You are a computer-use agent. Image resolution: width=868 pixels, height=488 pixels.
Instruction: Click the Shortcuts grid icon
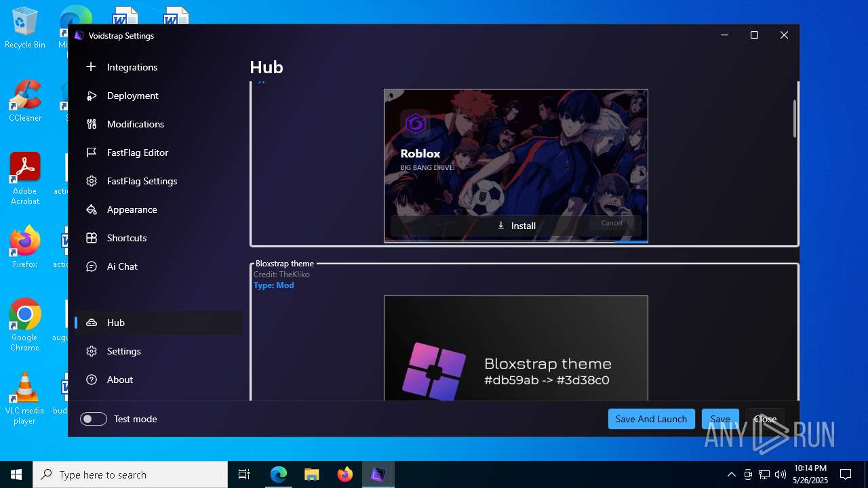[x=92, y=238]
